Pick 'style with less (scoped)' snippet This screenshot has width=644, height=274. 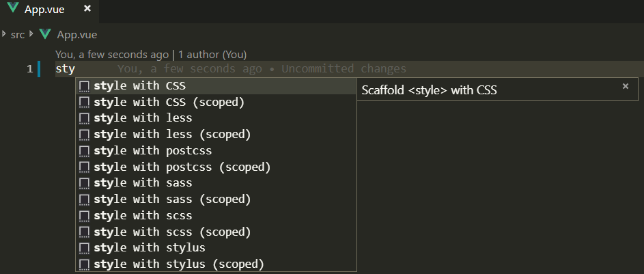172,134
